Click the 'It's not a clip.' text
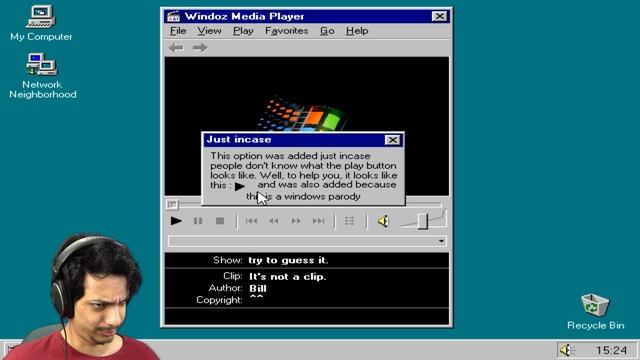The width and height of the screenshot is (640, 360). pos(288,277)
